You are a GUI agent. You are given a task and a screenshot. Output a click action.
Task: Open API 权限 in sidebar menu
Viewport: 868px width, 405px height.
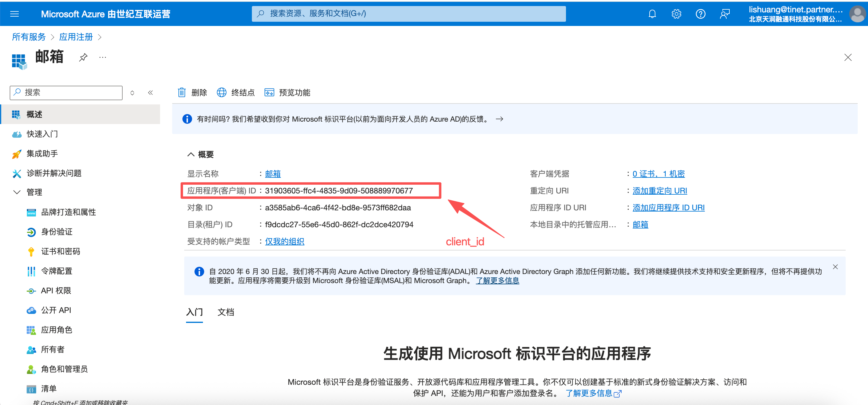[x=56, y=291]
